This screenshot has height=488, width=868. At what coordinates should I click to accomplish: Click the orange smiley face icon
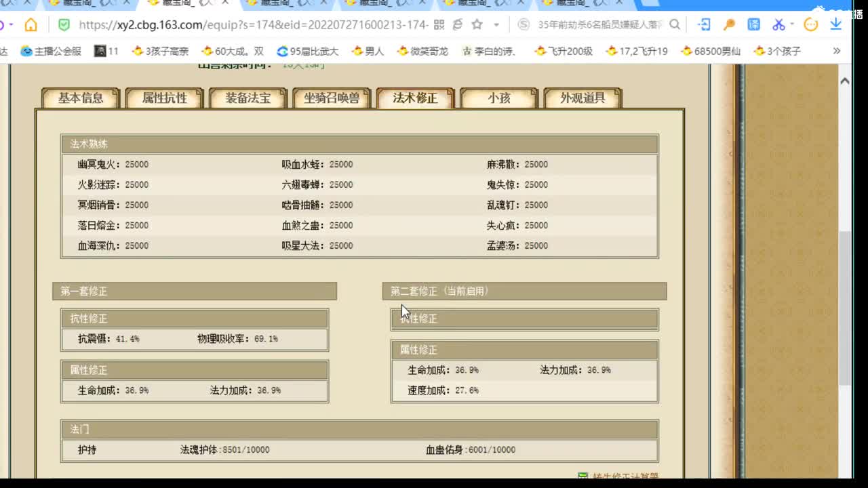tap(811, 25)
